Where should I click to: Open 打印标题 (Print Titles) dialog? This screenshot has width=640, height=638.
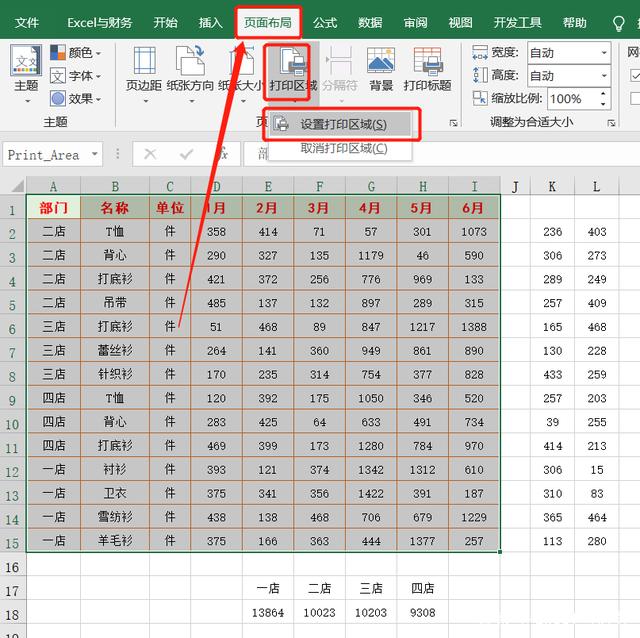[427, 70]
